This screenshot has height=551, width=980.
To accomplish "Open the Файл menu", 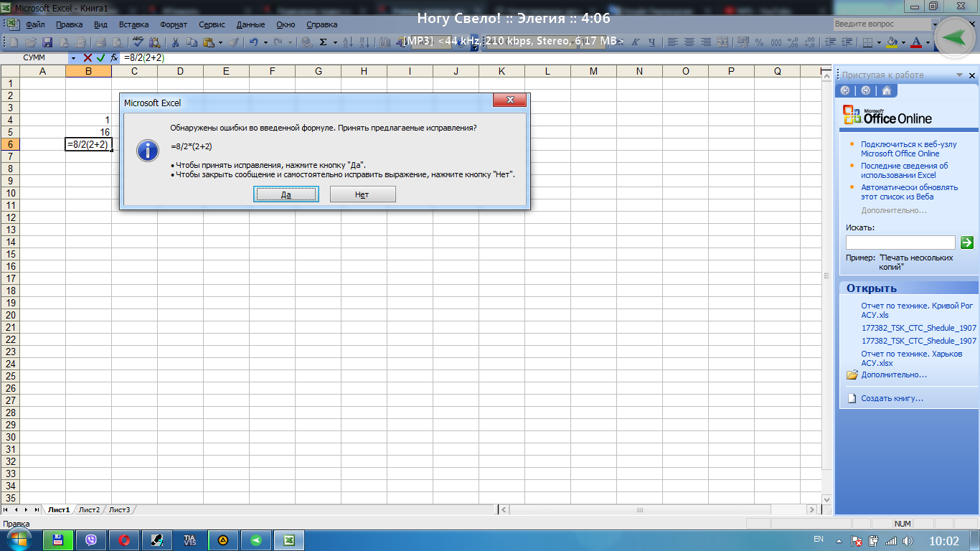I will click(34, 24).
